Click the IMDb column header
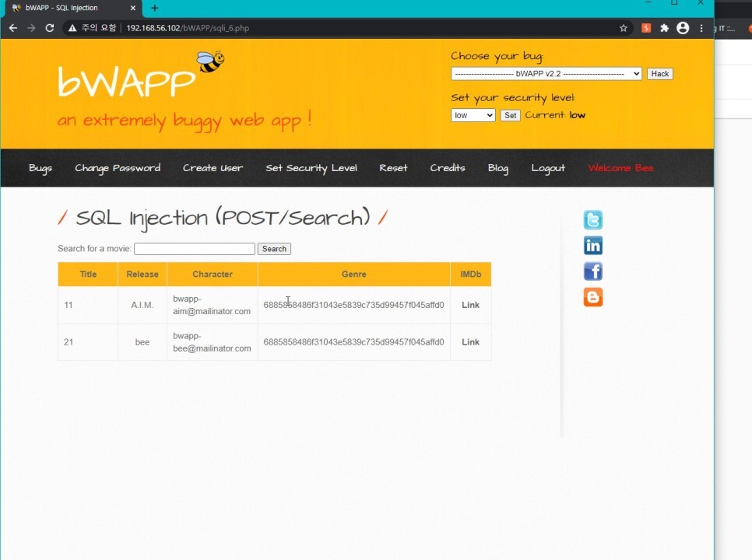Viewport: 752px width, 560px height. [470, 274]
